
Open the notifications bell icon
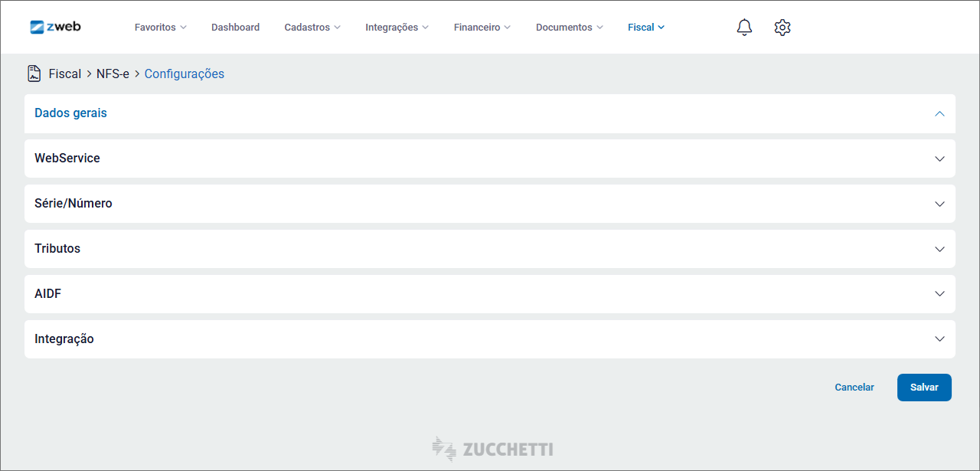click(x=744, y=28)
